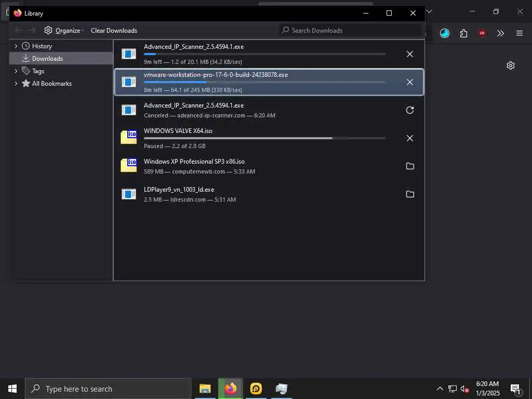Image resolution: width=532 pixels, height=399 pixels.
Task: Focus the Search Downloads field
Action: [350, 30]
